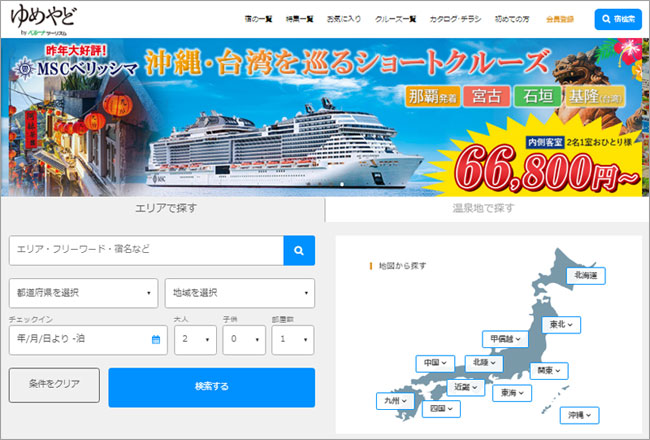Click the ゆめやど site logo
This screenshot has width=650, height=440.
44,19
